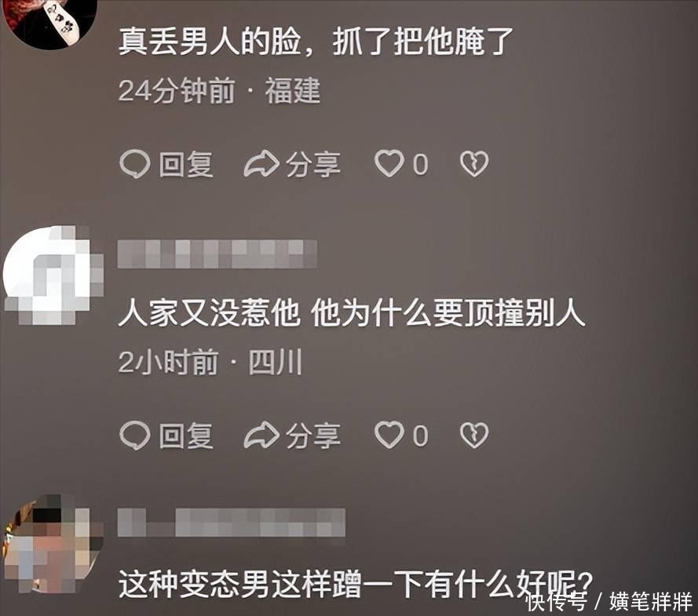
Task: Click share arrow icon under Sichuan comment
Action: 261,435
